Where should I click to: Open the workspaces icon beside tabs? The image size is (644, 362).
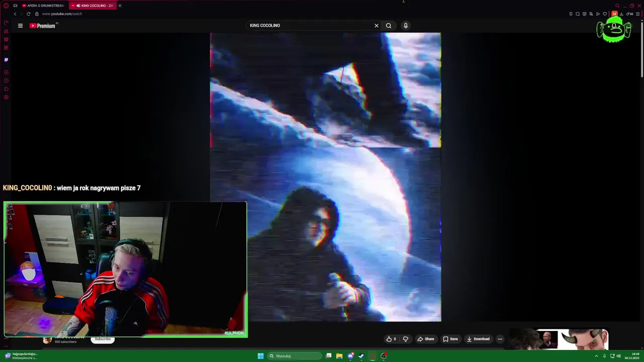click(15, 6)
